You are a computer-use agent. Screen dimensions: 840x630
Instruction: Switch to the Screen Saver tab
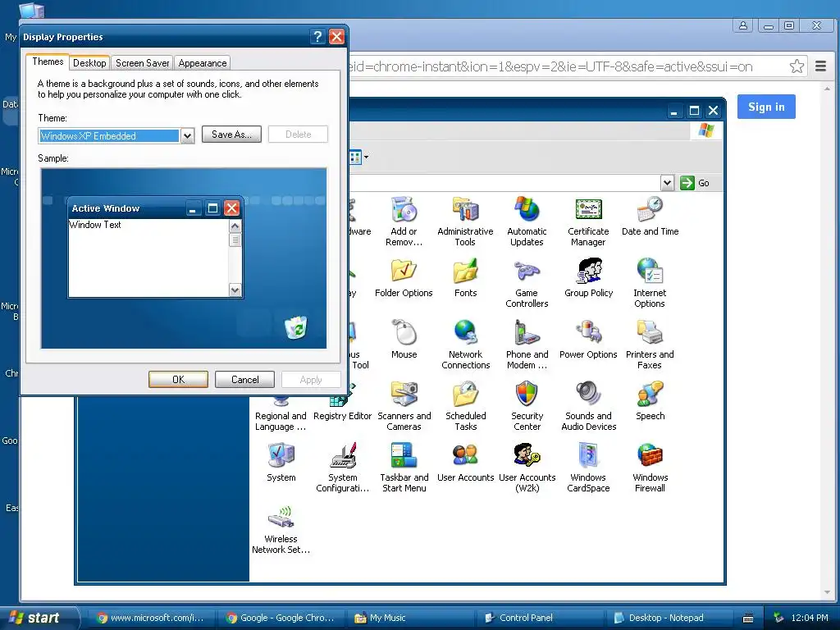(x=142, y=63)
